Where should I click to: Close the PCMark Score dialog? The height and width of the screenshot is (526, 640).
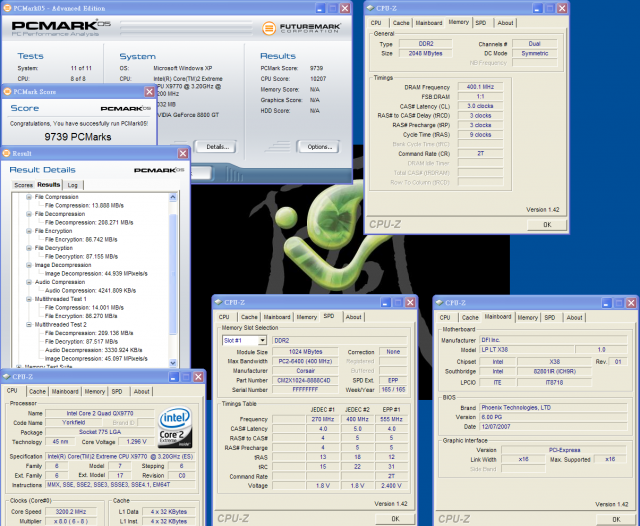149,92
